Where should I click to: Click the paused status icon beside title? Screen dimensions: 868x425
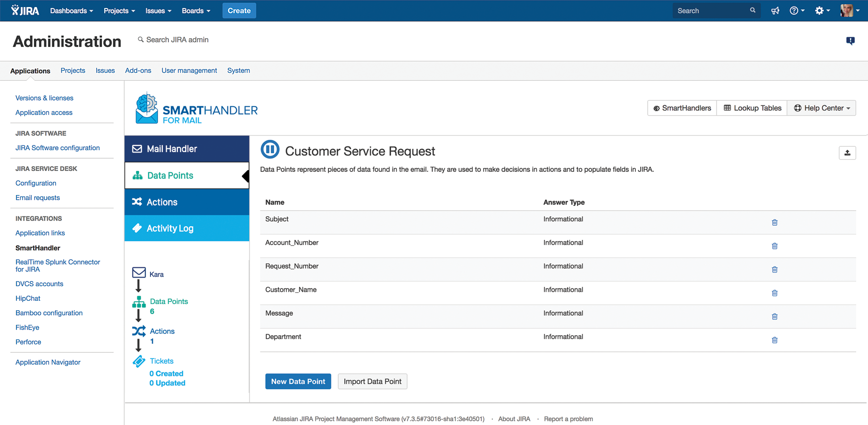pyautogui.click(x=270, y=150)
